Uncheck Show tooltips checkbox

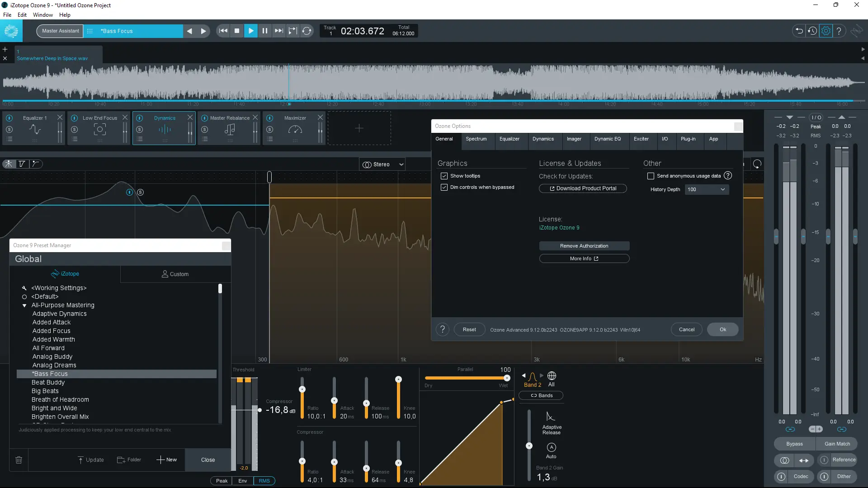click(x=444, y=176)
